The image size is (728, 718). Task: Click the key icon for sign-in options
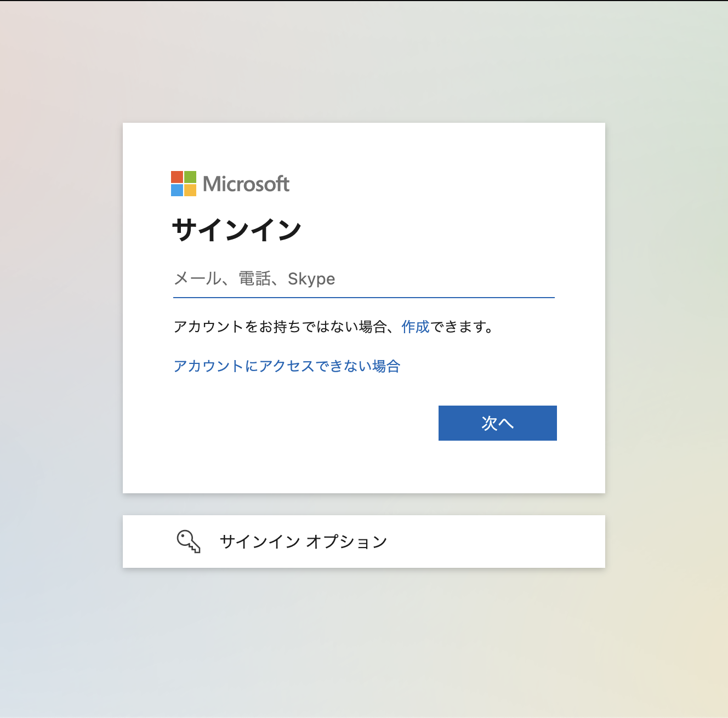pyautogui.click(x=188, y=542)
